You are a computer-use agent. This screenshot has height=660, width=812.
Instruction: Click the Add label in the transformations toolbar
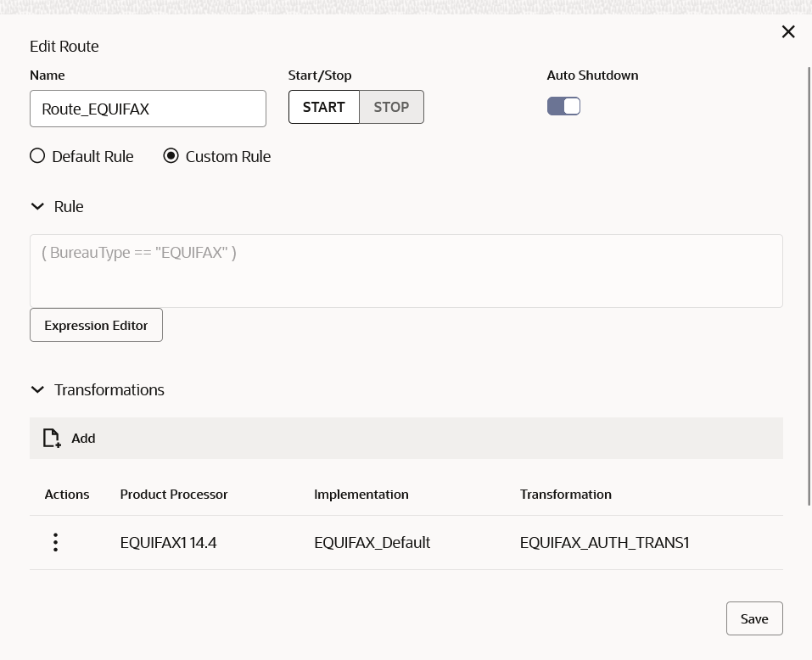tap(83, 439)
